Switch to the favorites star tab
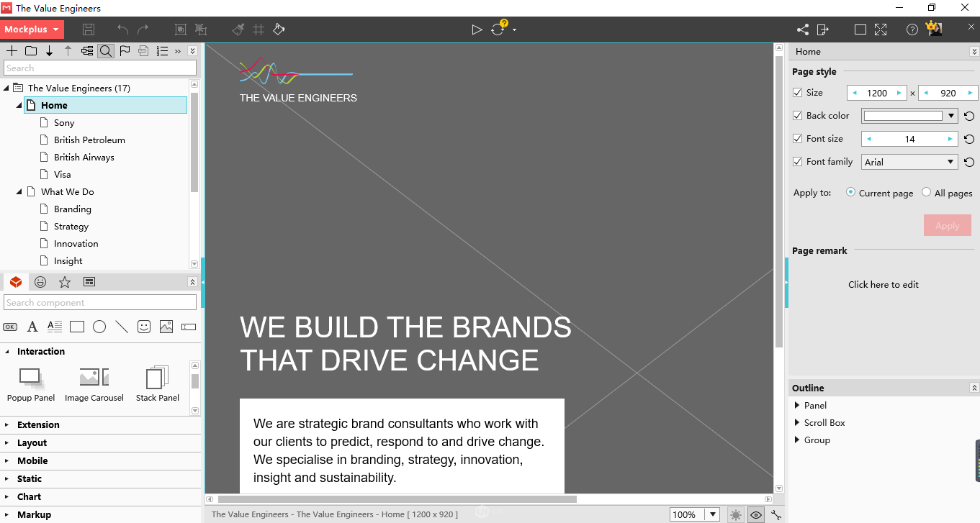Viewport: 980px width, 523px height. tap(65, 282)
